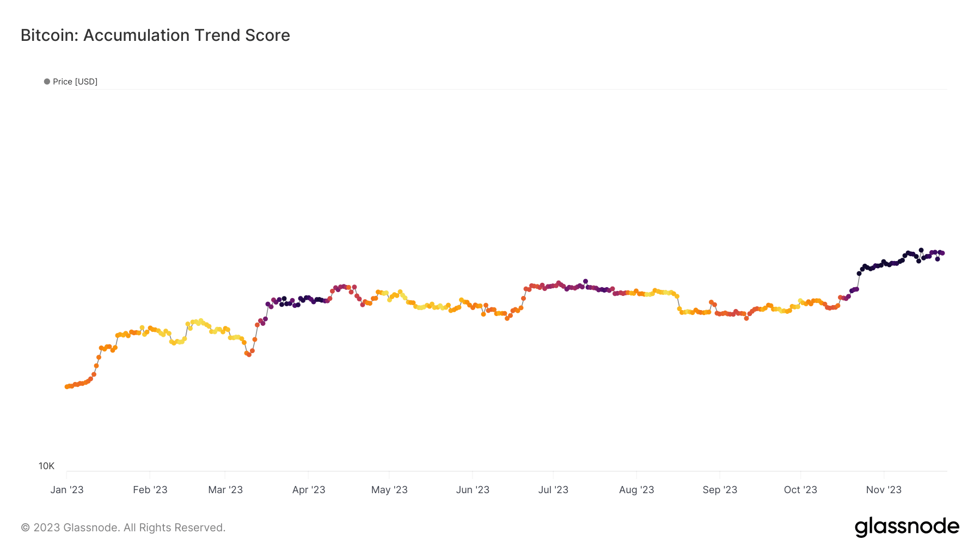Select the Feb '23 axis label

click(150, 490)
